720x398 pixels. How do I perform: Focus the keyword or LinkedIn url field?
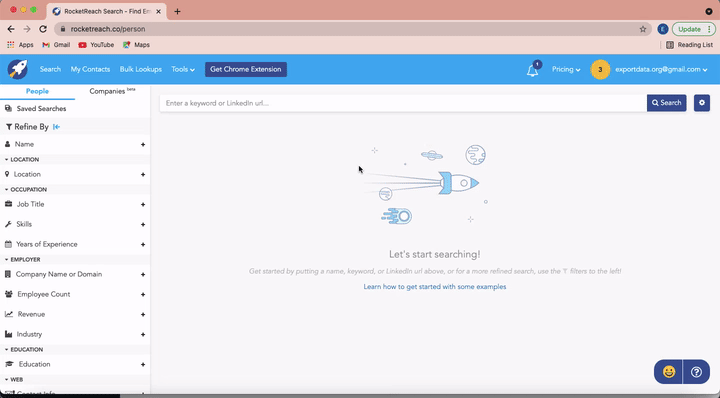tap(403, 103)
